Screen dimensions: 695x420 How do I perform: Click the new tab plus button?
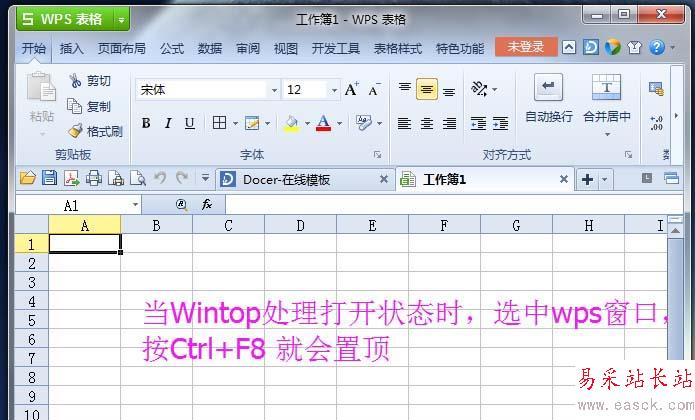tap(587, 179)
